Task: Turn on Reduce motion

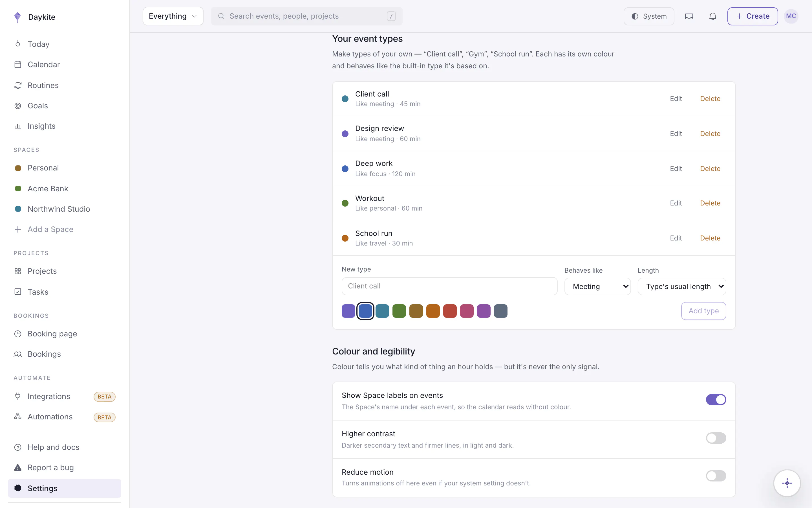Action: (716, 476)
